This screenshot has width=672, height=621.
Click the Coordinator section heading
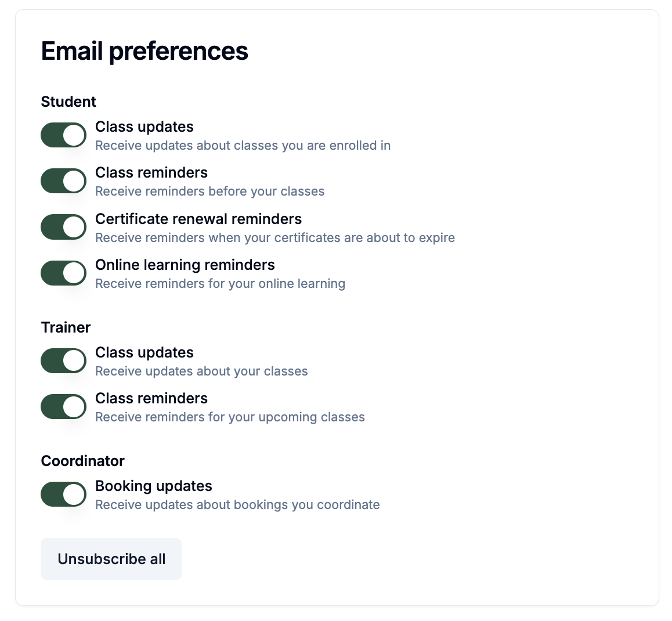click(83, 461)
